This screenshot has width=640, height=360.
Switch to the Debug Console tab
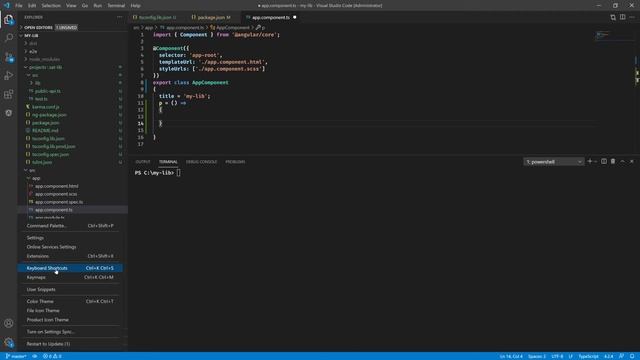click(x=202, y=162)
